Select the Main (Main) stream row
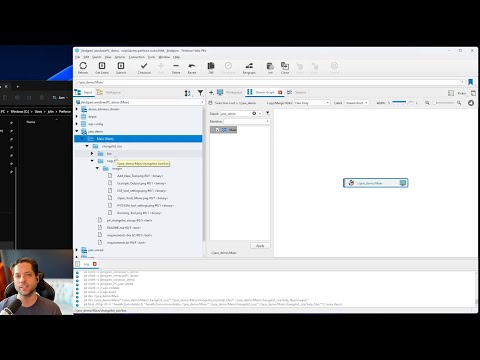 tap(138, 139)
